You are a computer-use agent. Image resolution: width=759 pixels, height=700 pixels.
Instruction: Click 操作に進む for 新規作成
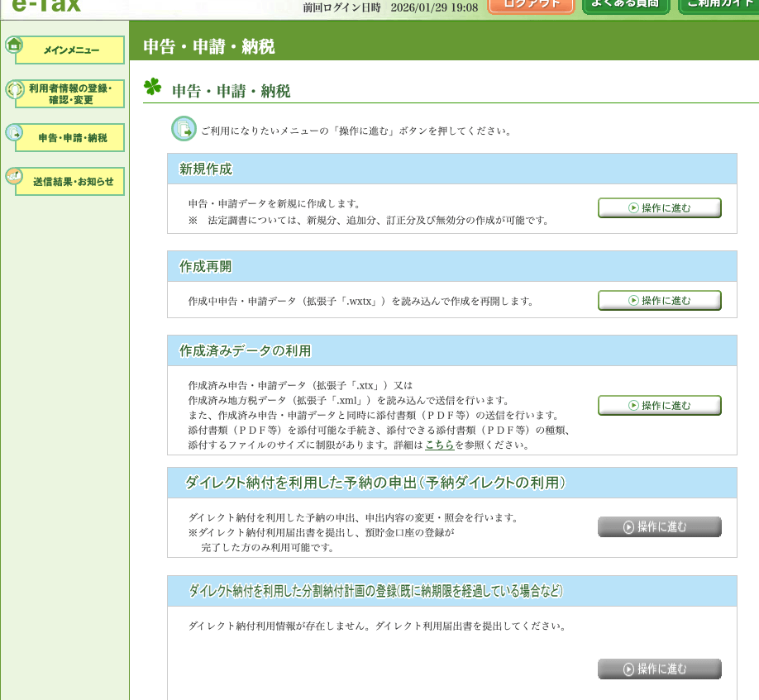coord(659,208)
